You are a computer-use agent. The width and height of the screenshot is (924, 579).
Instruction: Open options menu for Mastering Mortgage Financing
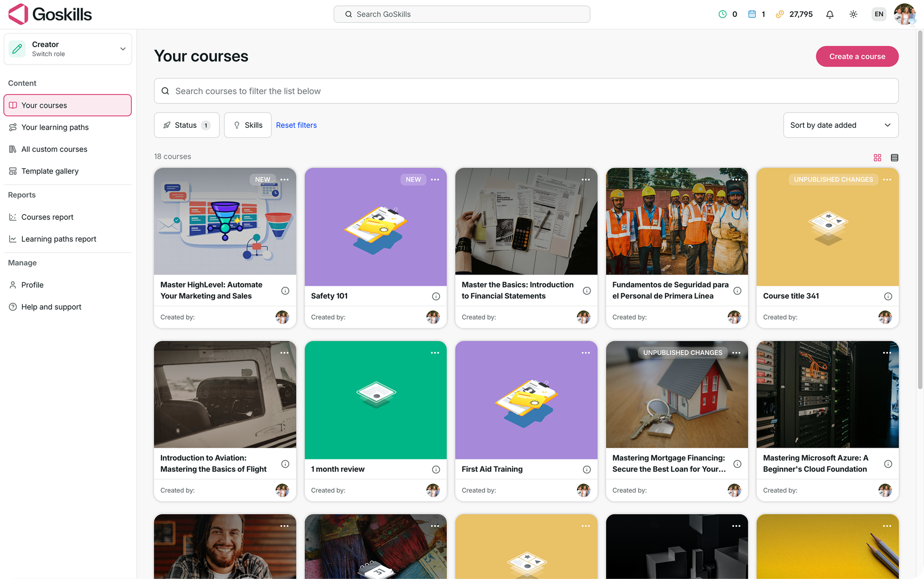(736, 353)
